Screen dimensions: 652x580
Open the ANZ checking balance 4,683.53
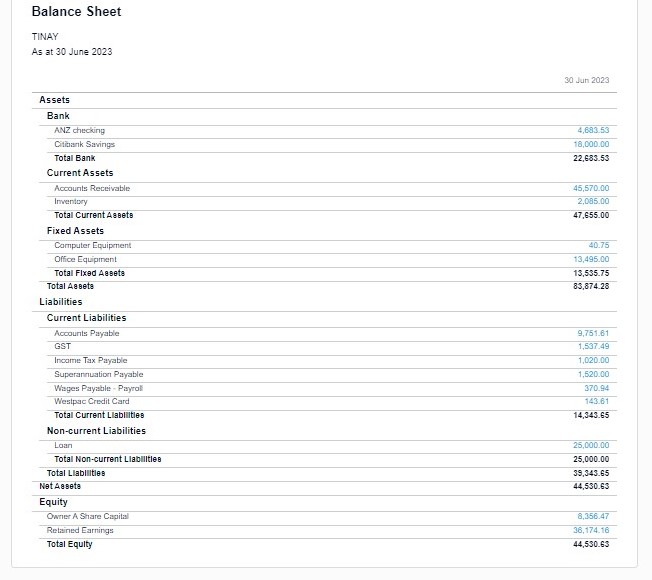592,130
